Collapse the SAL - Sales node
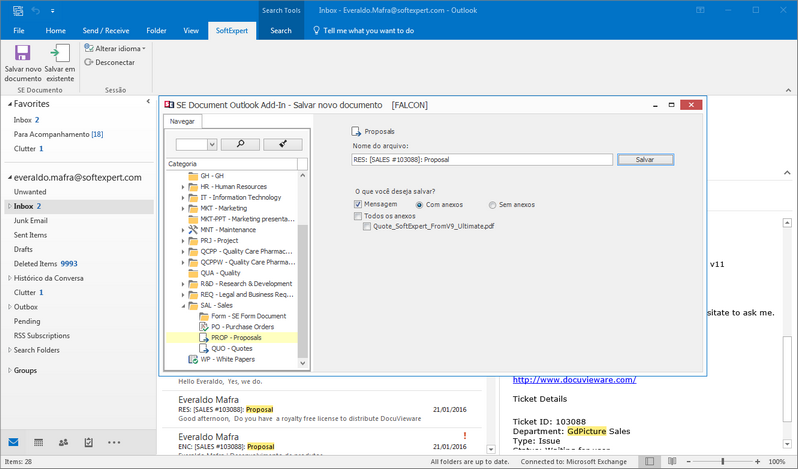Screen dimensions: 798x469 pos(183,306)
